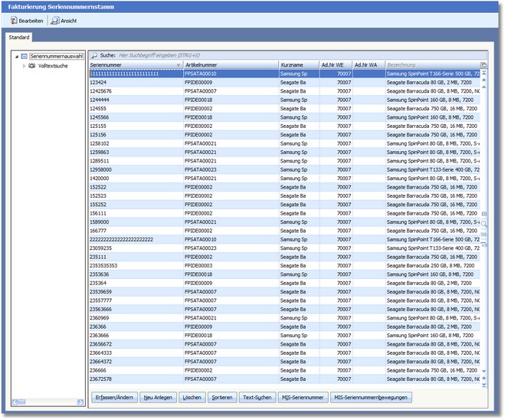Switch to the Standard tab

(19, 37)
